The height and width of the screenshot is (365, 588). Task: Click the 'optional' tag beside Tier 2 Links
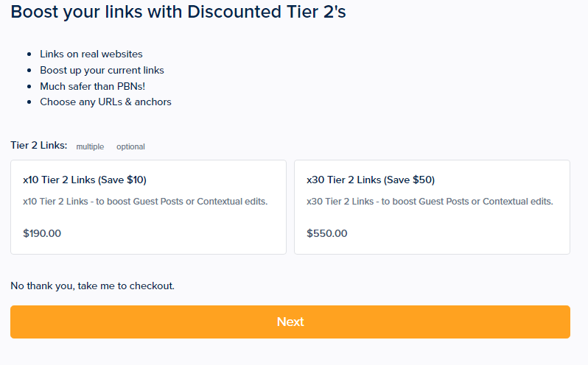click(130, 146)
